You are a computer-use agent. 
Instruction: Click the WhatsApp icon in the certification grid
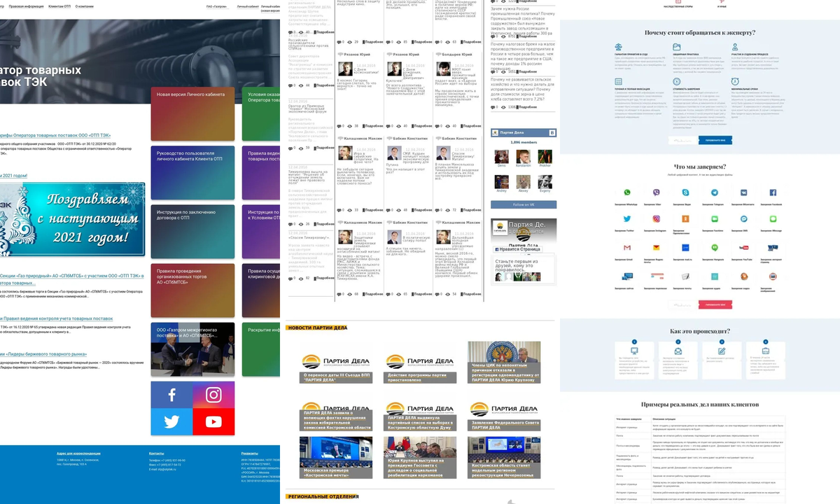click(627, 192)
